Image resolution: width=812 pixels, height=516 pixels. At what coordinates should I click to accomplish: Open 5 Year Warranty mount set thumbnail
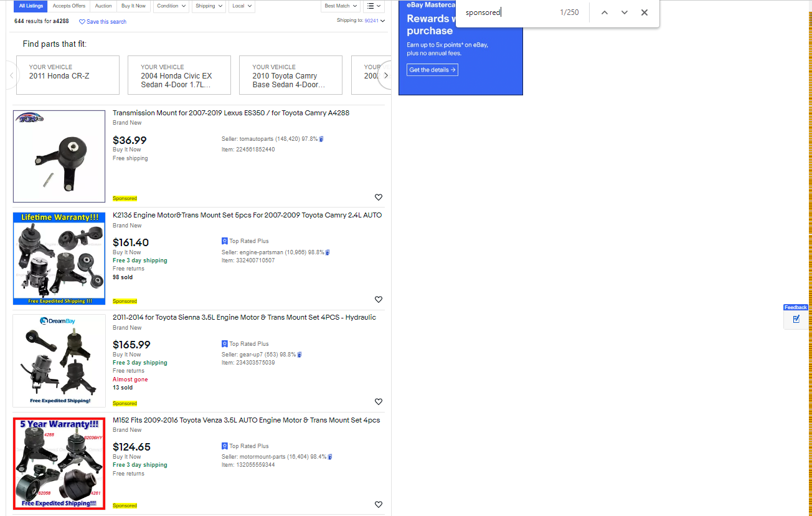(x=59, y=464)
